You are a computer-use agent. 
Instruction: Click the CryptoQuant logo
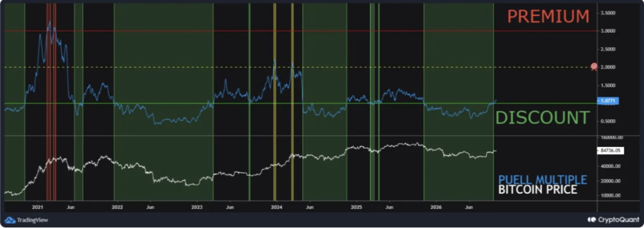click(613, 220)
